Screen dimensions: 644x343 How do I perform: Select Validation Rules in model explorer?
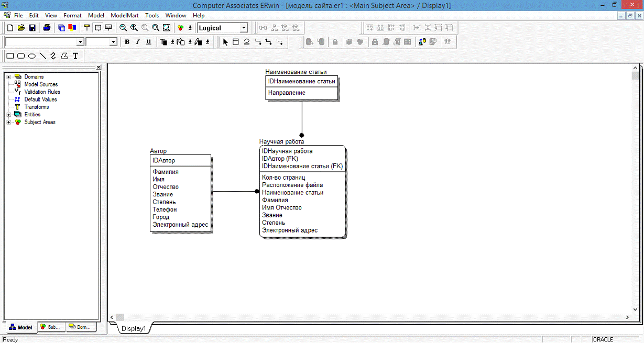pyautogui.click(x=42, y=92)
